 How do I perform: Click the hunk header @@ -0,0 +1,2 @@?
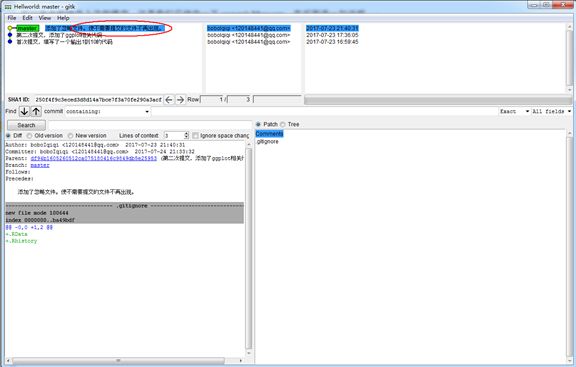click(29, 227)
